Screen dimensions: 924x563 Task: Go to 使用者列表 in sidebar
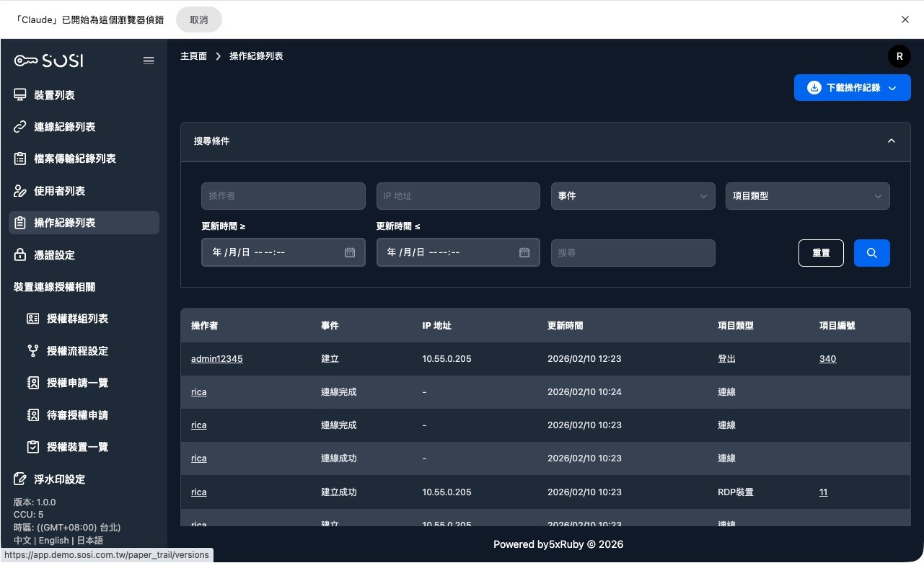point(59,191)
